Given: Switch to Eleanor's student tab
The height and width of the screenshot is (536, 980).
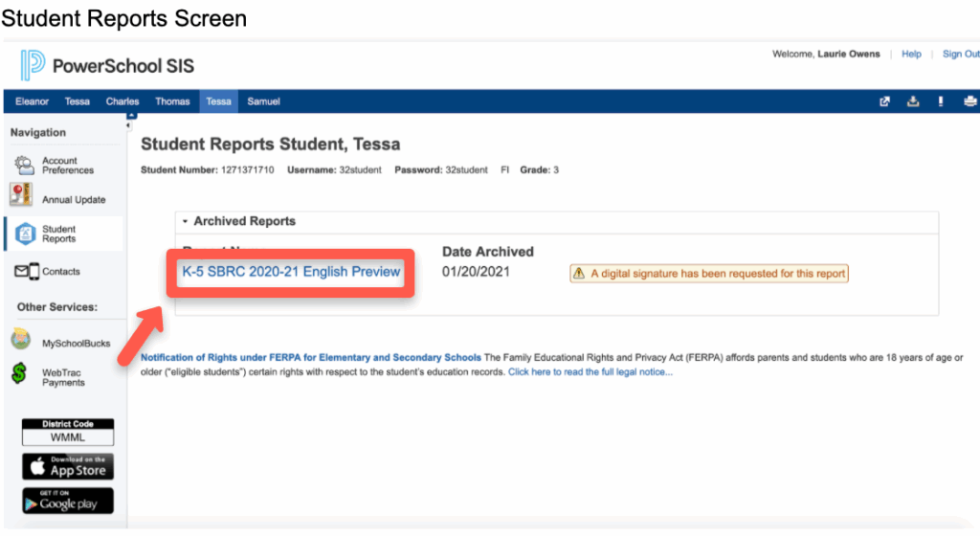Looking at the screenshot, I should point(32,101).
